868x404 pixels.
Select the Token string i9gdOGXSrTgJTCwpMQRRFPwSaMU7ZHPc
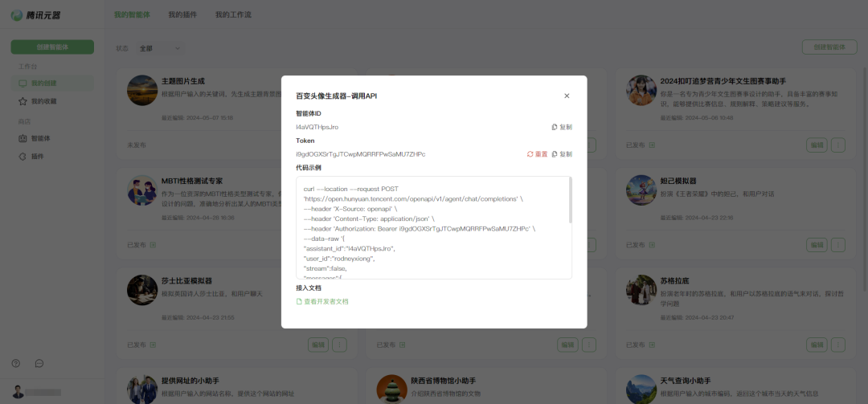coord(360,154)
